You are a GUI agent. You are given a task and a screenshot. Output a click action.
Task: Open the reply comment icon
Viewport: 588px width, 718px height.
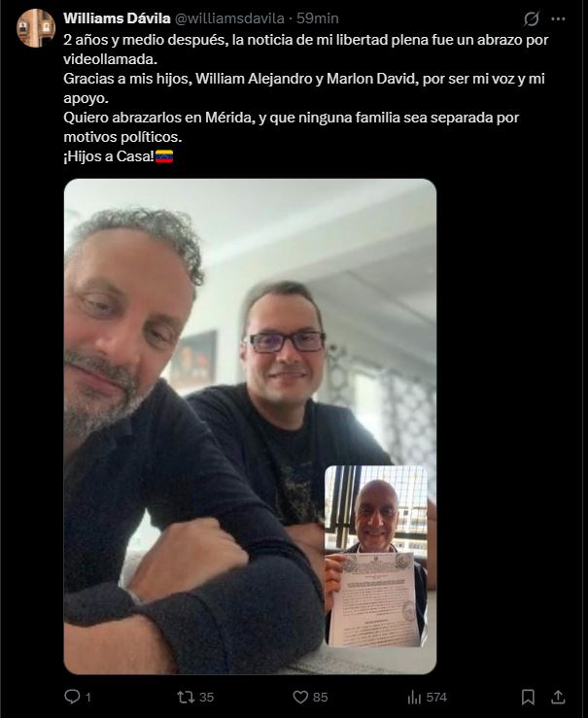click(72, 697)
